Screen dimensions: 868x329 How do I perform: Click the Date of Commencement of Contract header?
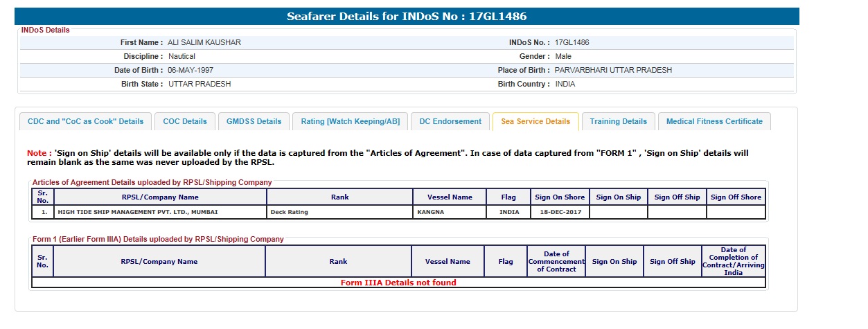pos(556,262)
